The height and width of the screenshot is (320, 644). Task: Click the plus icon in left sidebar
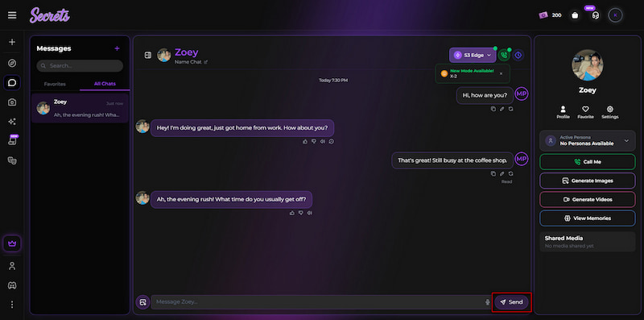pos(12,42)
